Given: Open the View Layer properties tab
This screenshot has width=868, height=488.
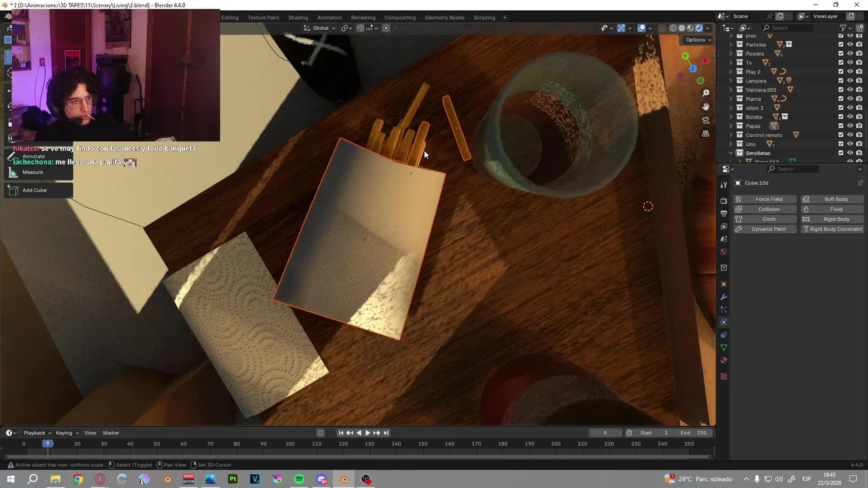Looking at the screenshot, I should click(724, 226).
